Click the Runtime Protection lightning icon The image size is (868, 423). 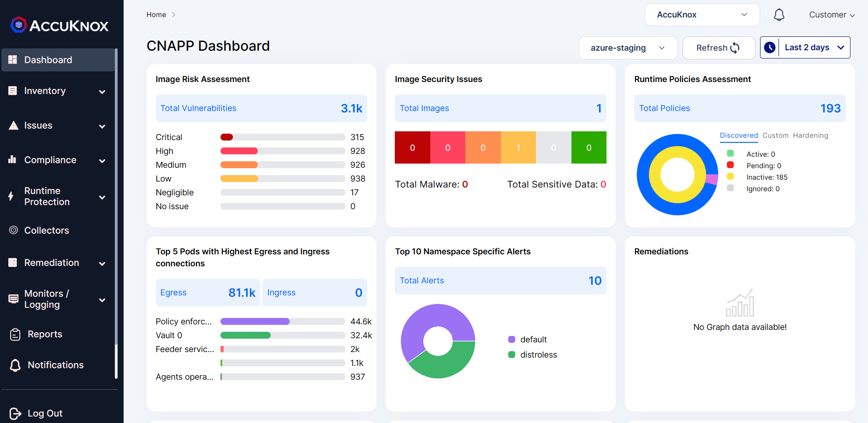(x=11, y=196)
